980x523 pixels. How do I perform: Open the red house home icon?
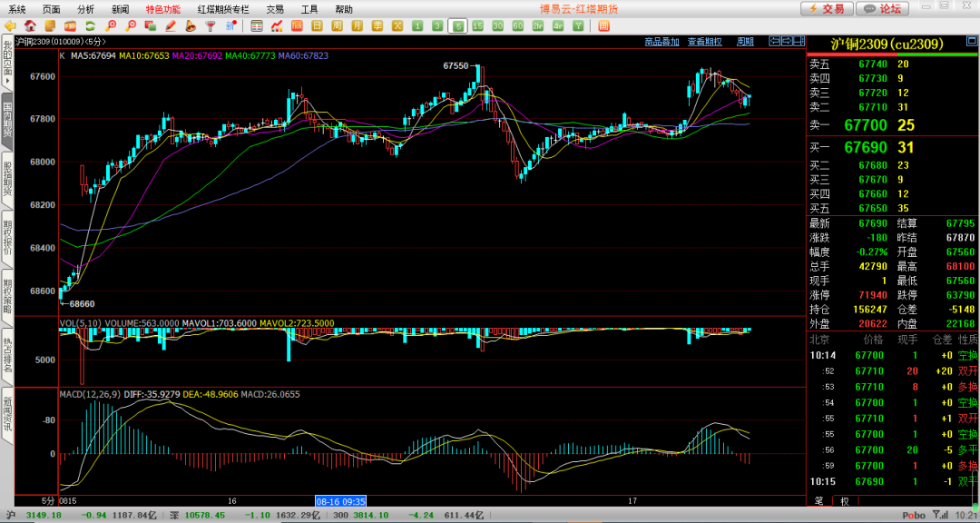coord(29,26)
